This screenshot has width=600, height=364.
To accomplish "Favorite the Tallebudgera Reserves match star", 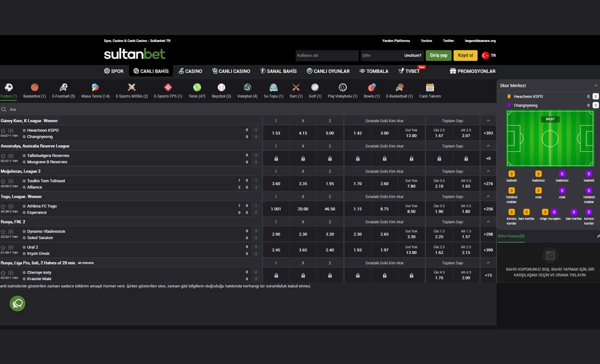I will point(3,155).
